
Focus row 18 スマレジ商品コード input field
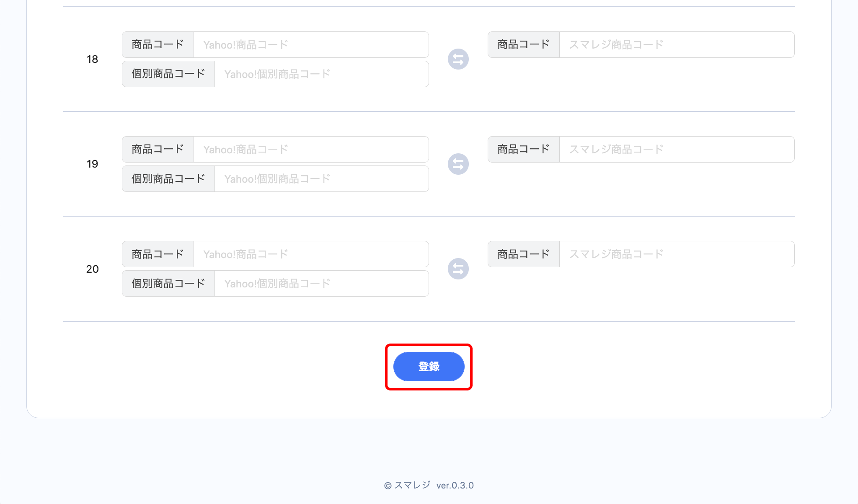[x=676, y=45]
